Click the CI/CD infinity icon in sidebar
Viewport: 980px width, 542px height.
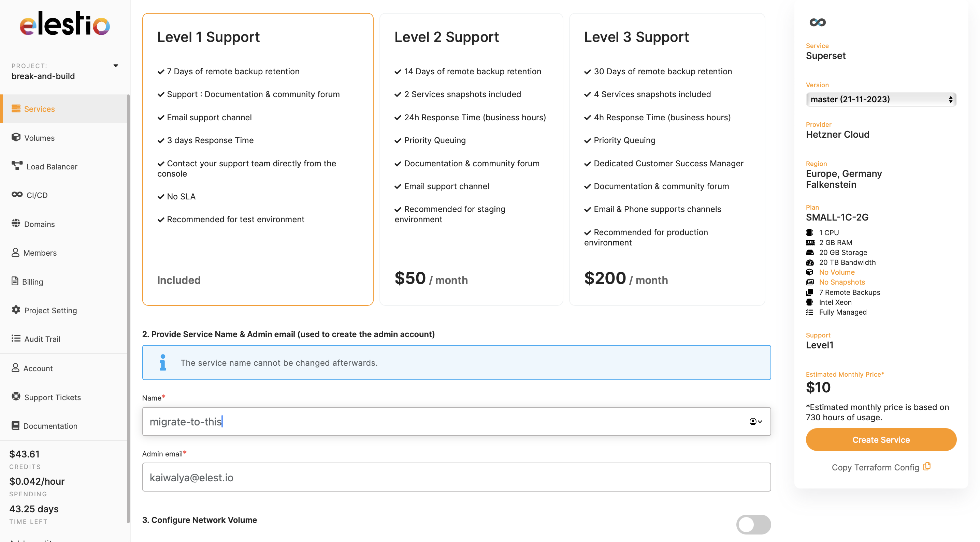tap(17, 195)
